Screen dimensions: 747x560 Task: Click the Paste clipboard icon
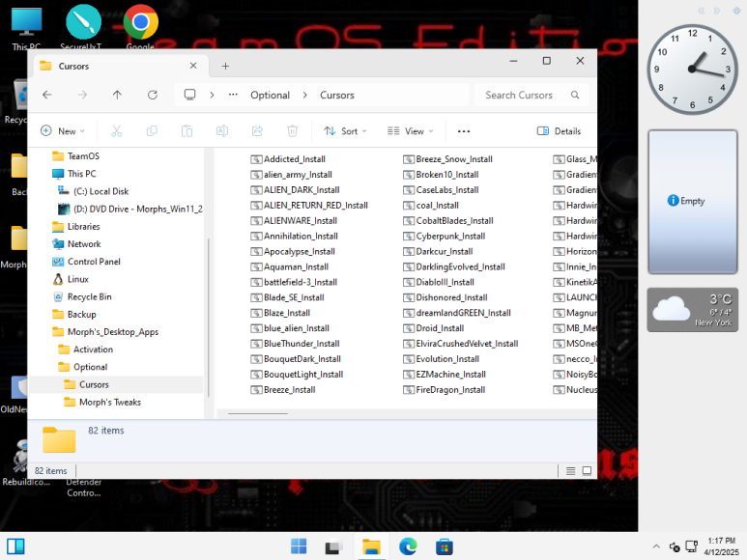tap(187, 131)
